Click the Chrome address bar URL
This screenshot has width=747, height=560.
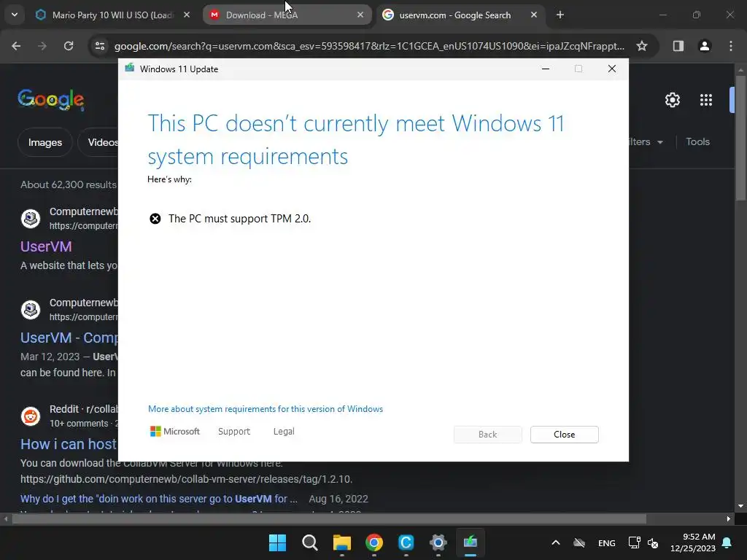pyautogui.click(x=369, y=46)
